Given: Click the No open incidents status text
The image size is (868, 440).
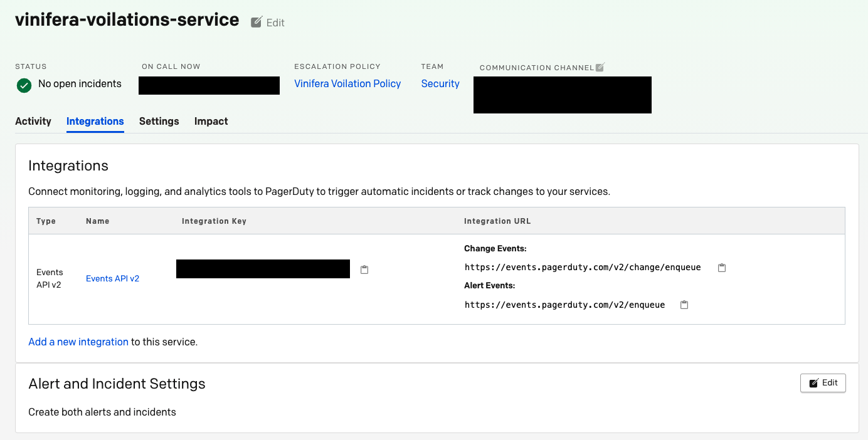Looking at the screenshot, I should pyautogui.click(x=80, y=84).
